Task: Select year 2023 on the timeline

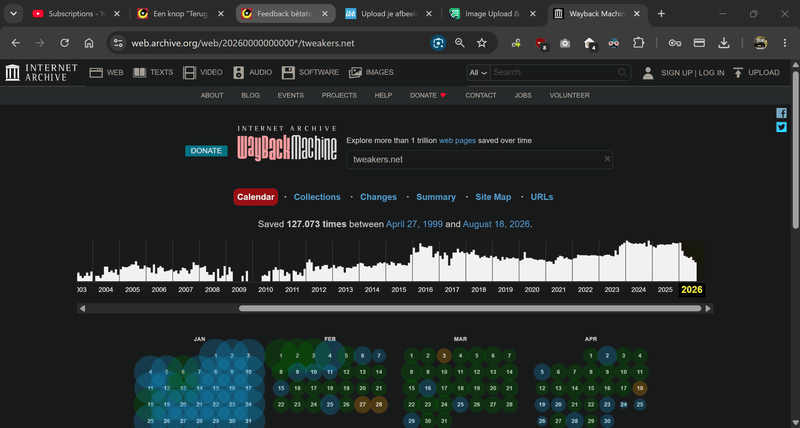Action: [612, 290]
